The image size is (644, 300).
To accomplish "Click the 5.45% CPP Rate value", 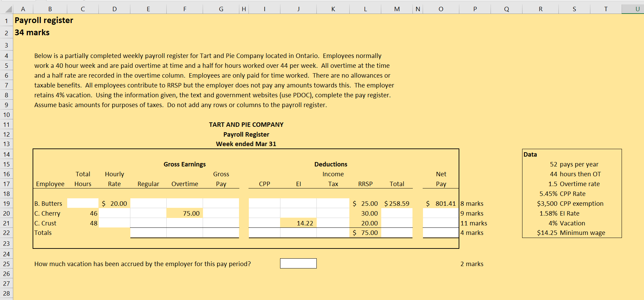I will 548,194.
